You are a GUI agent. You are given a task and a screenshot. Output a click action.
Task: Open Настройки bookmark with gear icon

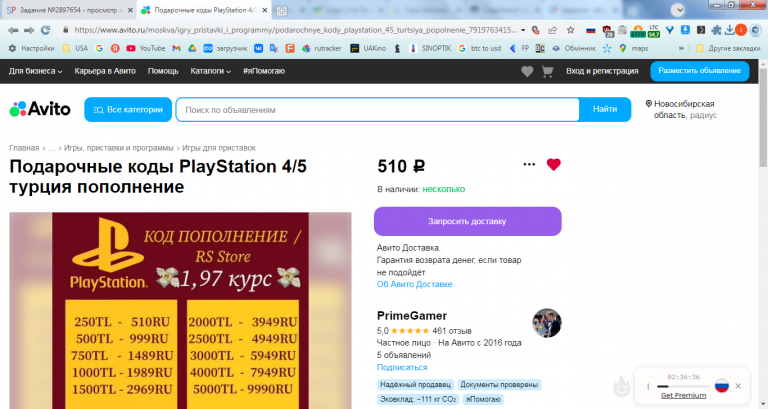click(x=31, y=48)
